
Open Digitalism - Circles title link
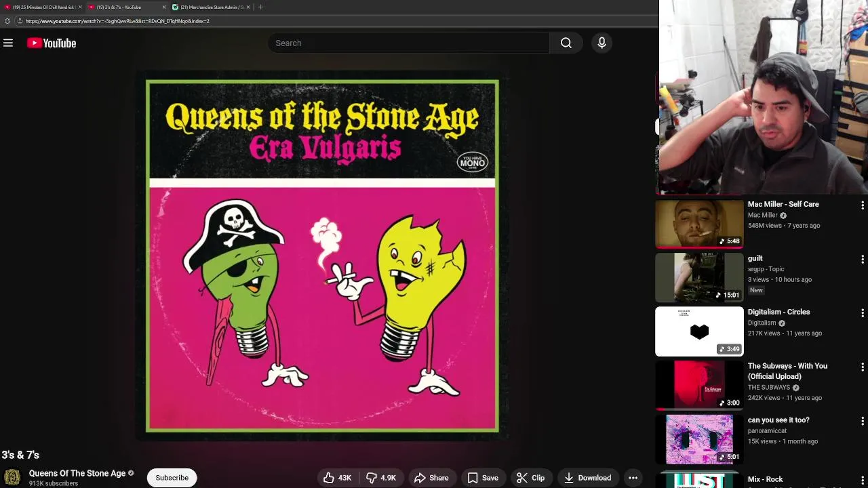coord(778,312)
